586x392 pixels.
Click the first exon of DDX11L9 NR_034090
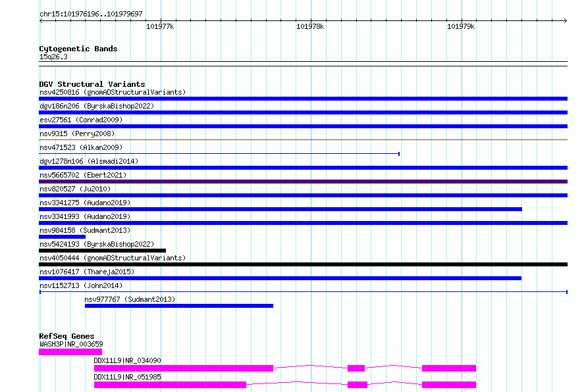tap(184, 368)
